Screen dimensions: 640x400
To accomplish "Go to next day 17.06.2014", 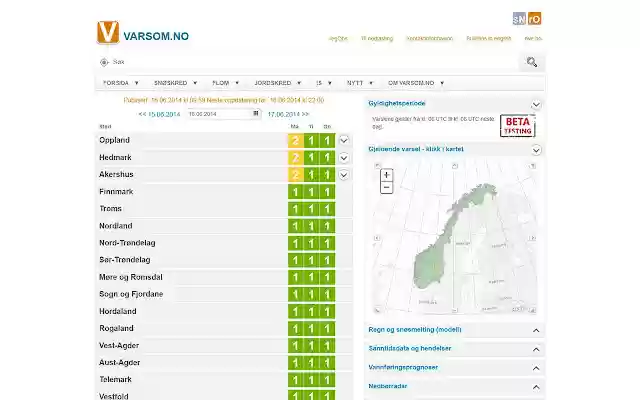I will coord(288,114).
